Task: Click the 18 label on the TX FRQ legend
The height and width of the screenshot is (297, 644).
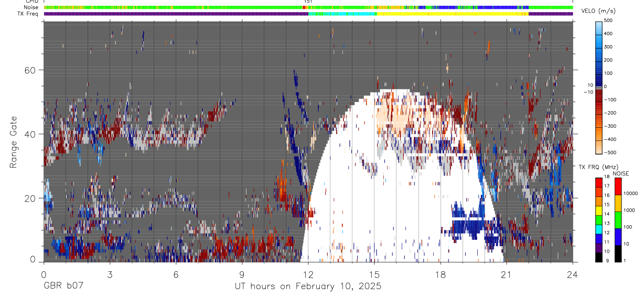Action: click(x=607, y=177)
